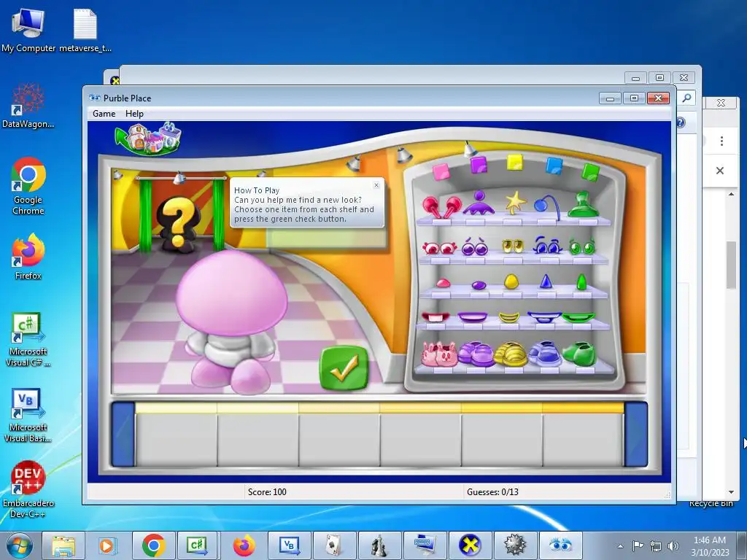This screenshot has height=560, width=747.
Task: Select the blue antenna hat
Action: [x=546, y=206]
